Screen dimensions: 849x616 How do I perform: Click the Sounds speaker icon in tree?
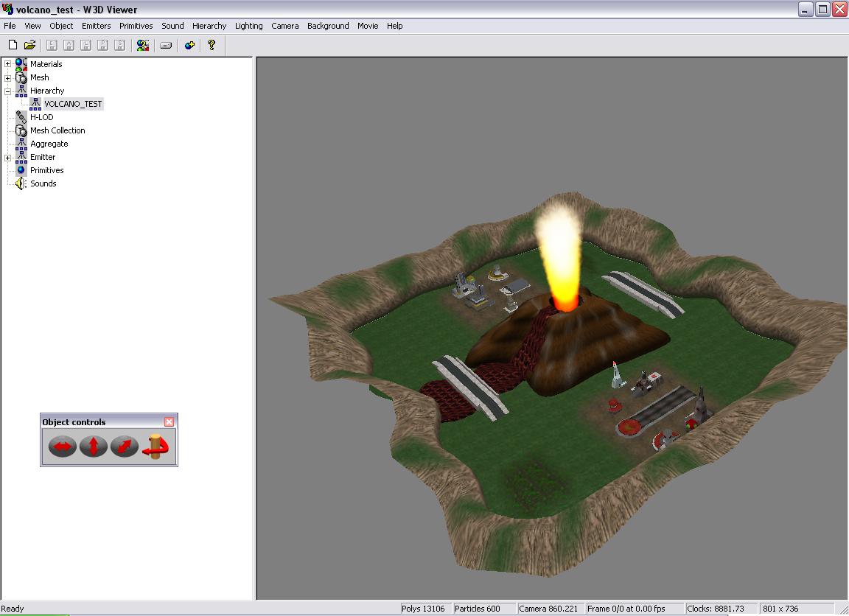point(21,183)
